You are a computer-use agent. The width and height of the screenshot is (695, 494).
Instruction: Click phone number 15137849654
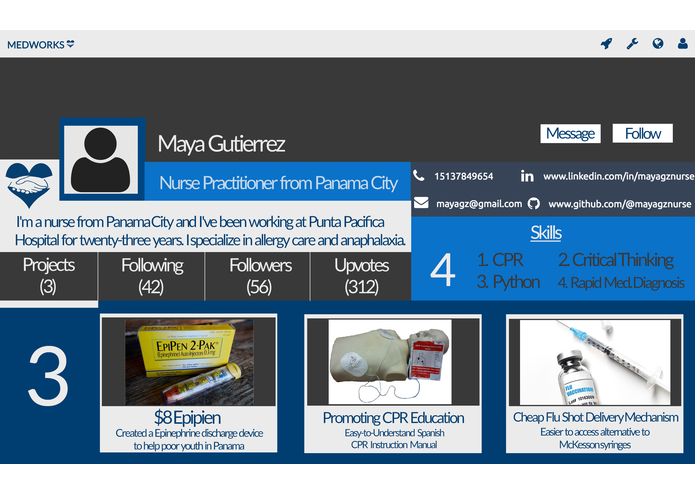(x=464, y=176)
